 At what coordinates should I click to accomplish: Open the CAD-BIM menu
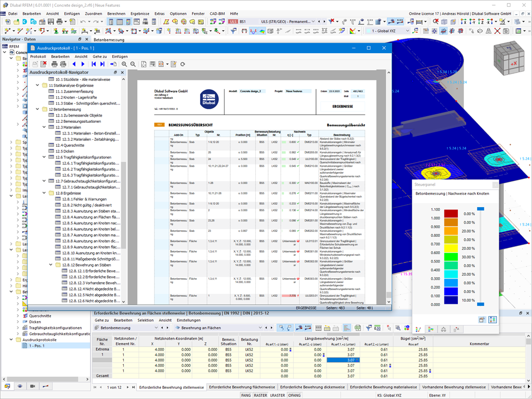tap(217, 14)
